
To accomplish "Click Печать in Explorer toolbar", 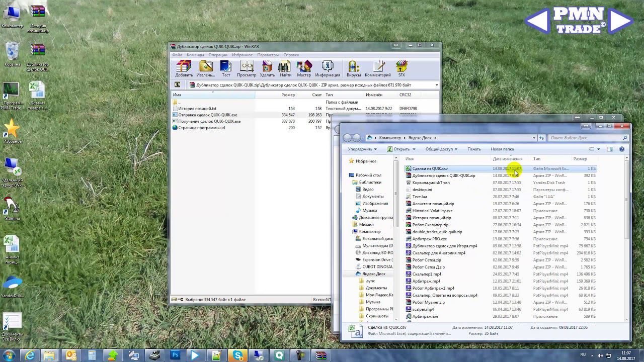I will point(474,149).
